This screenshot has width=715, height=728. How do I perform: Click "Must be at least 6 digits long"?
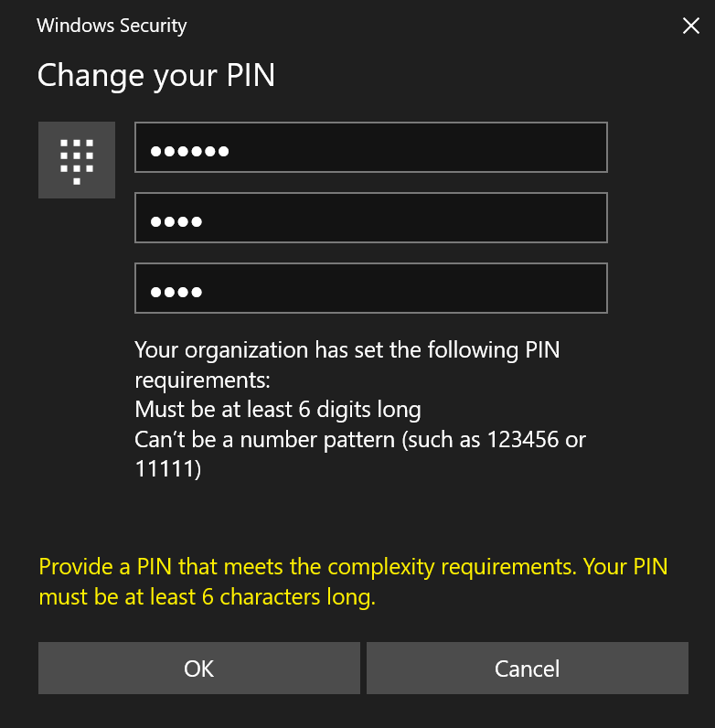[278, 409]
